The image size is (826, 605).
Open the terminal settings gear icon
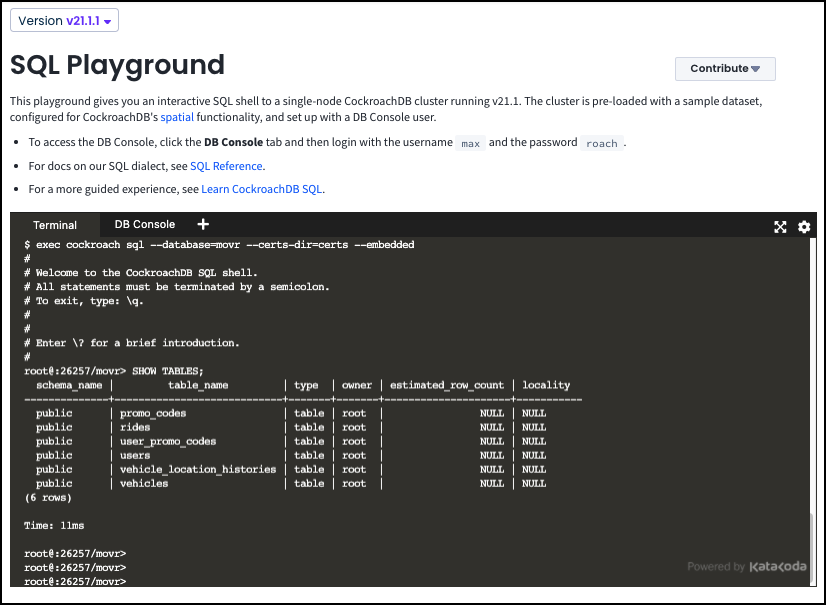(804, 227)
